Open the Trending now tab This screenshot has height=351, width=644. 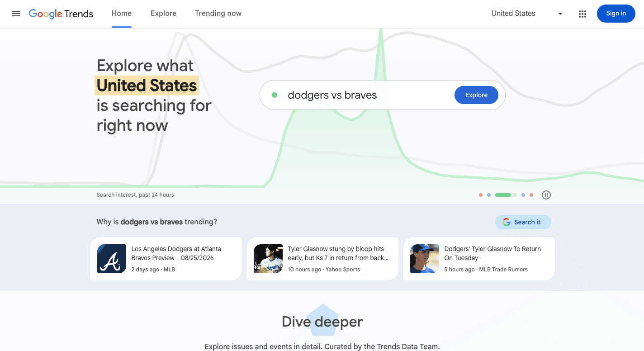pyautogui.click(x=218, y=14)
